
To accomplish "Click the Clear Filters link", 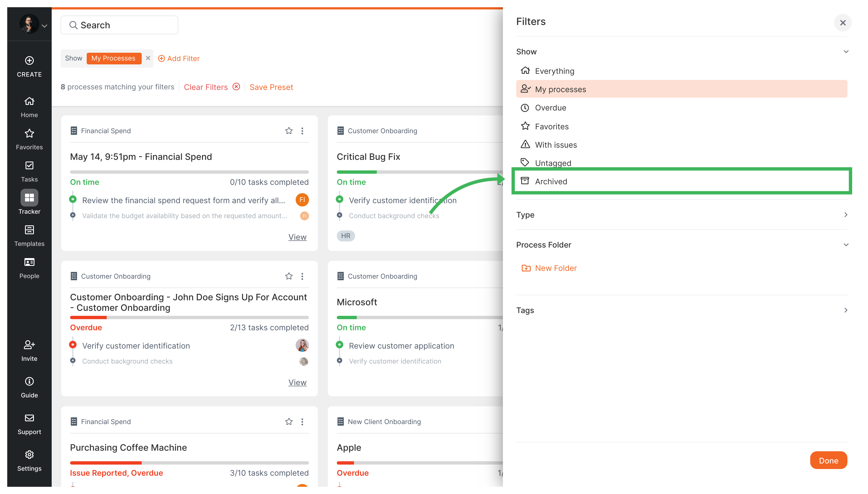I will [x=206, y=87].
